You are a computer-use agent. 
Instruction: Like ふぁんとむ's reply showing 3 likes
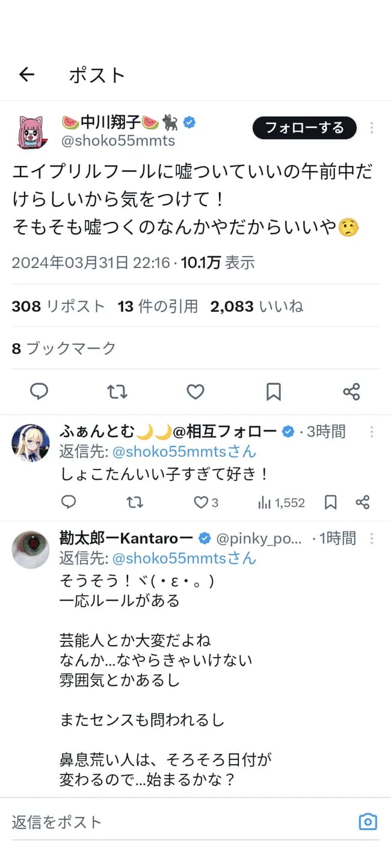pos(201,503)
